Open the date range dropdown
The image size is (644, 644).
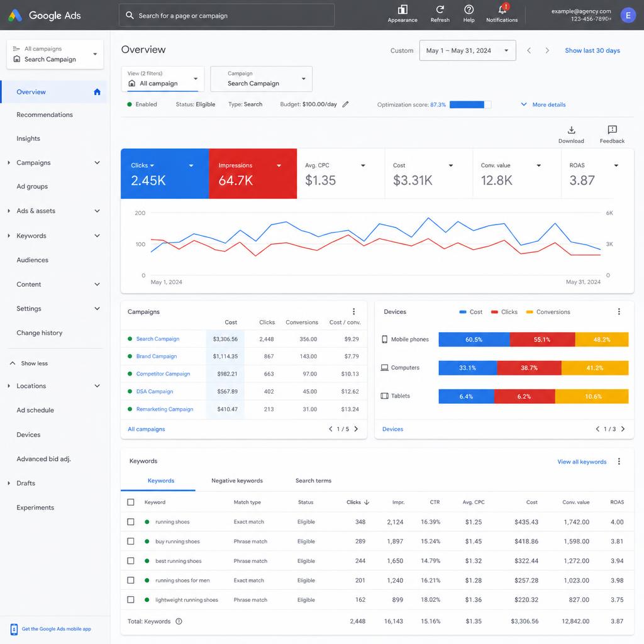[x=467, y=50]
